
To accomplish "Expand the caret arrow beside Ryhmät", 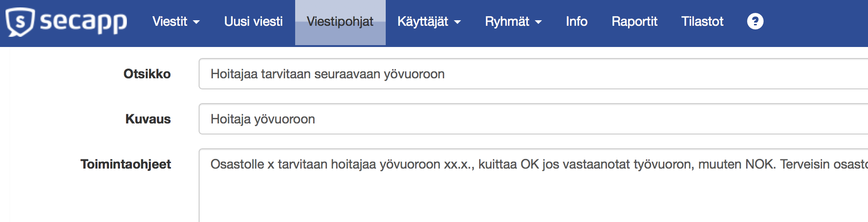I will point(538,22).
